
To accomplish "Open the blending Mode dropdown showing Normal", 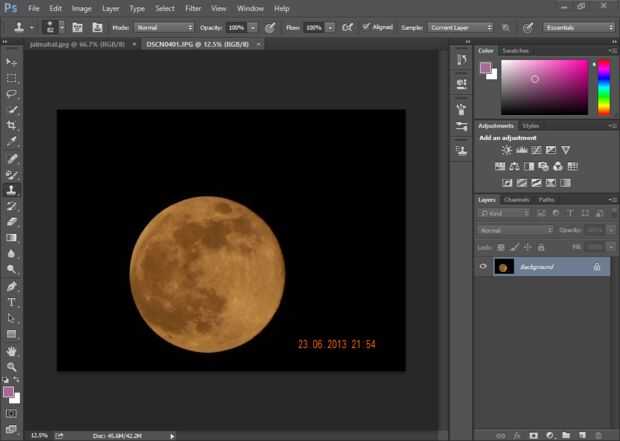I will (x=164, y=27).
